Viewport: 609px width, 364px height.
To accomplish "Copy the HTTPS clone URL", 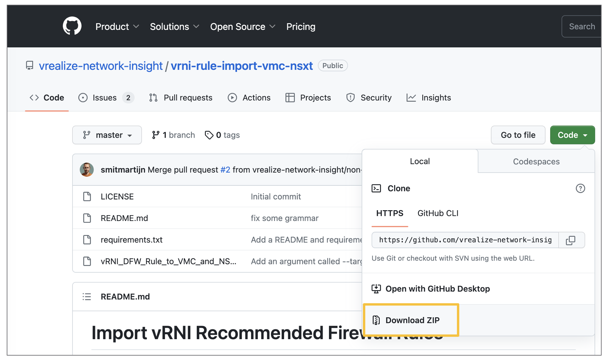I will pos(571,240).
